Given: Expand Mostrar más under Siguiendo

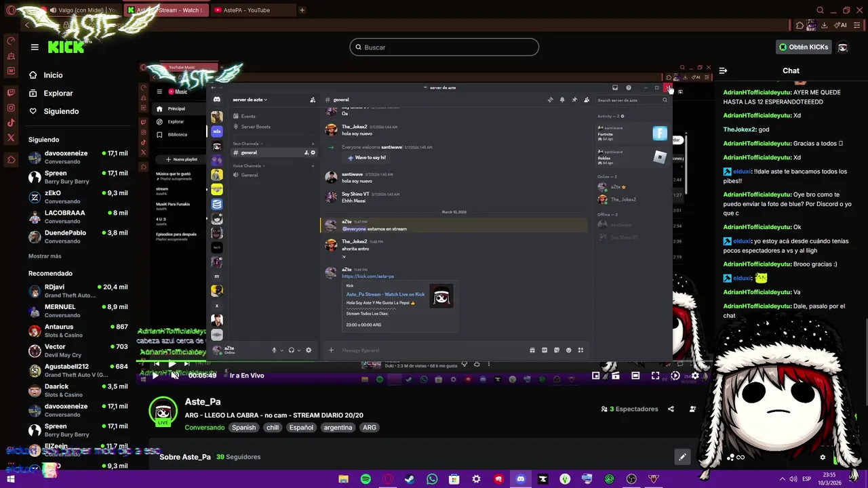Looking at the screenshot, I should point(45,256).
